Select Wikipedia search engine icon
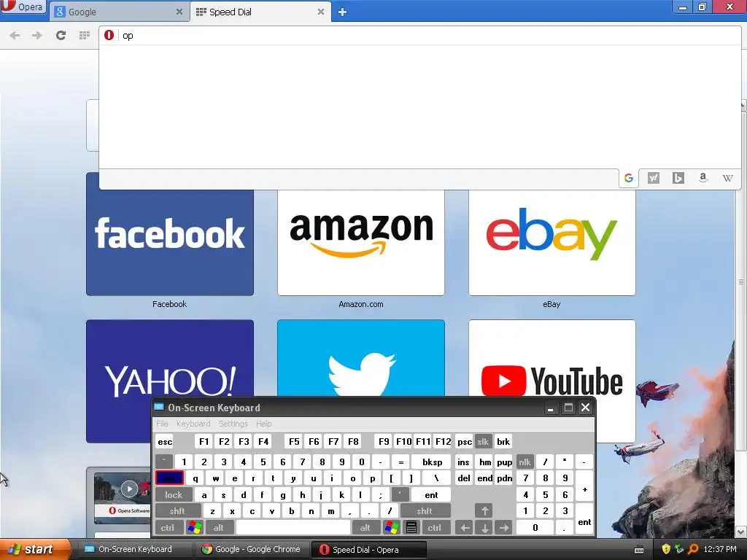 (x=727, y=178)
